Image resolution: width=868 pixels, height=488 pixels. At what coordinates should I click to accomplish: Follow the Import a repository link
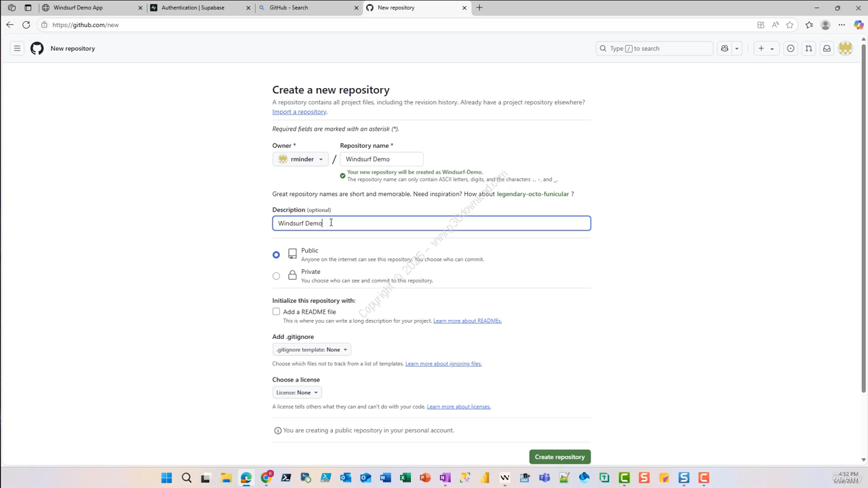coord(299,112)
